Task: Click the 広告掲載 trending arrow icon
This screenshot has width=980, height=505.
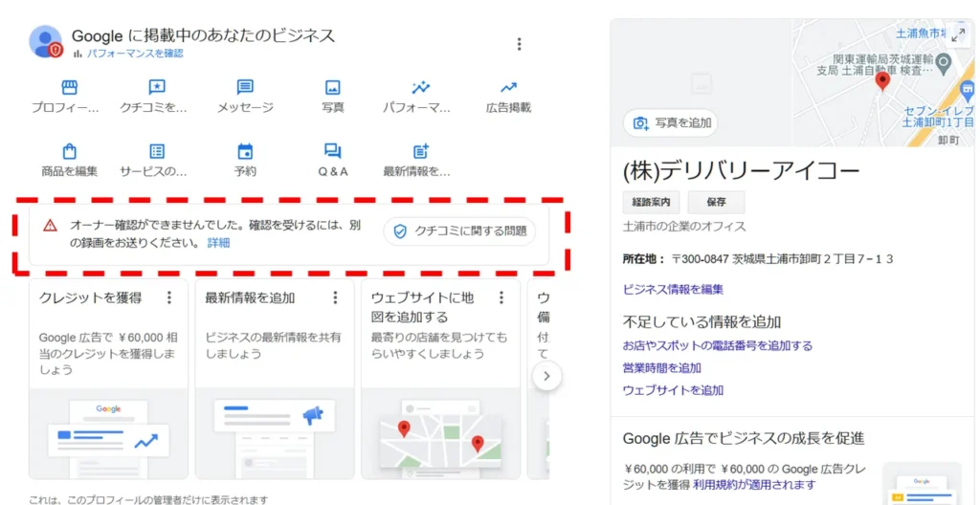Action: point(508,88)
